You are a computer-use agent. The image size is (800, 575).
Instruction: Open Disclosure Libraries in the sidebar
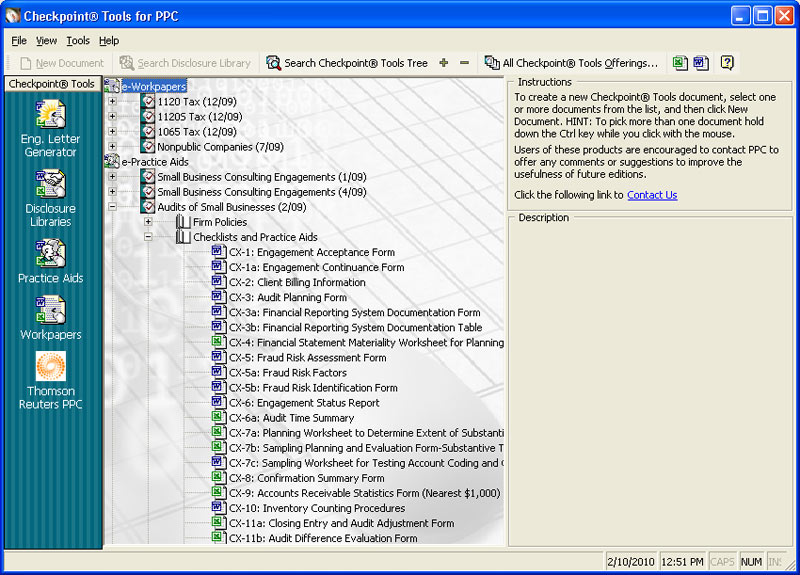pyautogui.click(x=50, y=197)
